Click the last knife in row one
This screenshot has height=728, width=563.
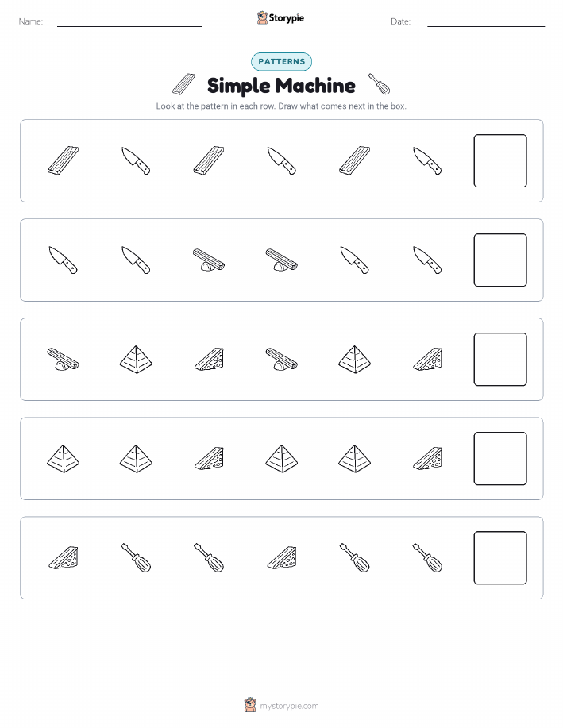pyautogui.click(x=427, y=160)
